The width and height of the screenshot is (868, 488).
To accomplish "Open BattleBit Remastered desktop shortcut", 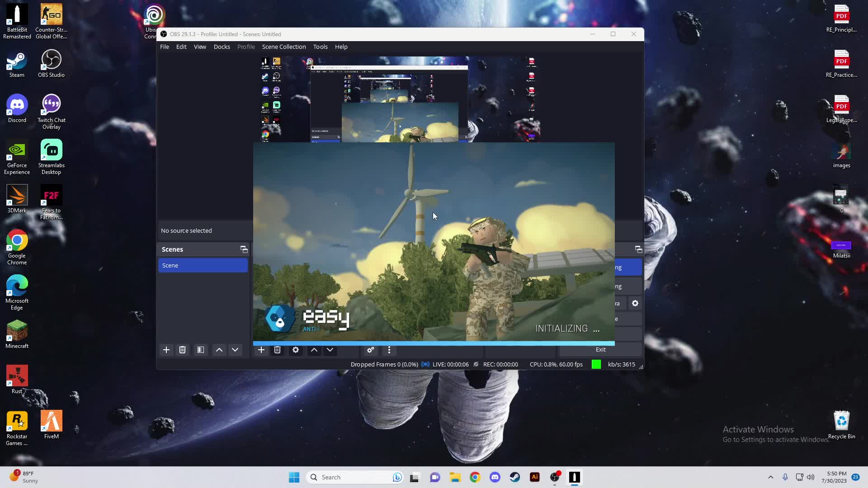I will [x=17, y=22].
